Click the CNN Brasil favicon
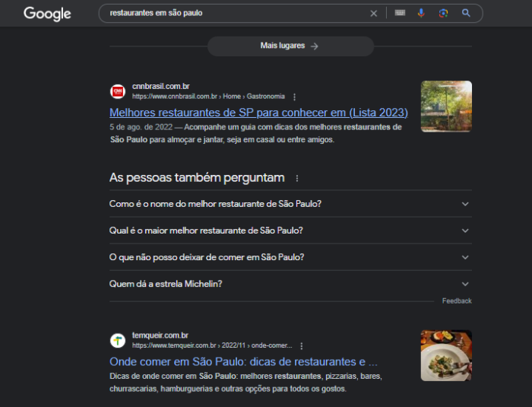 pyautogui.click(x=118, y=91)
